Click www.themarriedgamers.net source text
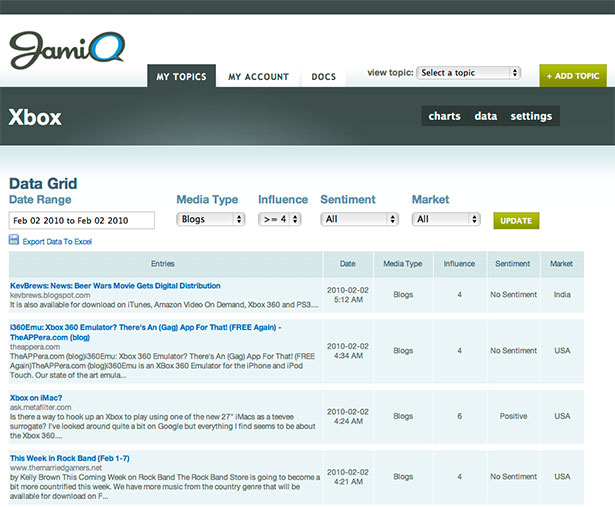Viewport: 615px width, 507px height. pyautogui.click(x=56, y=468)
